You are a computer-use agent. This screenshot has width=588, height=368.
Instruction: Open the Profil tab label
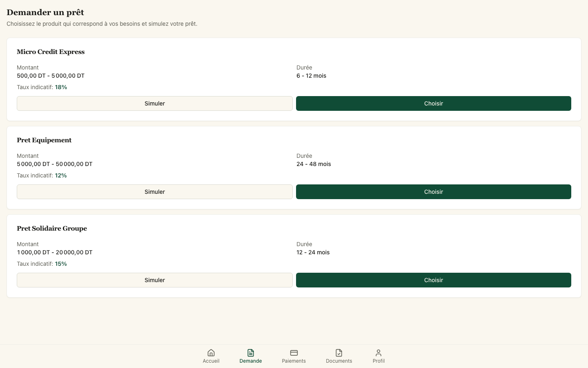click(x=379, y=361)
